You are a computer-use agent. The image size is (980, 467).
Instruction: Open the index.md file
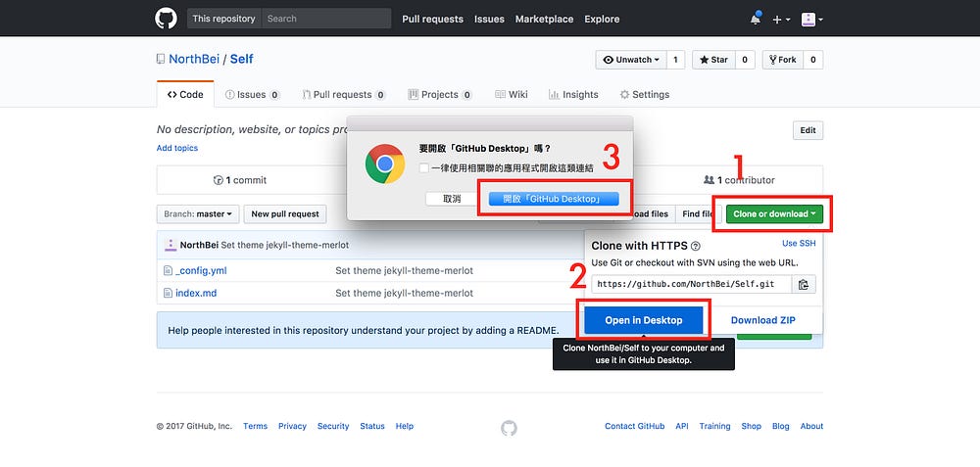(x=196, y=293)
